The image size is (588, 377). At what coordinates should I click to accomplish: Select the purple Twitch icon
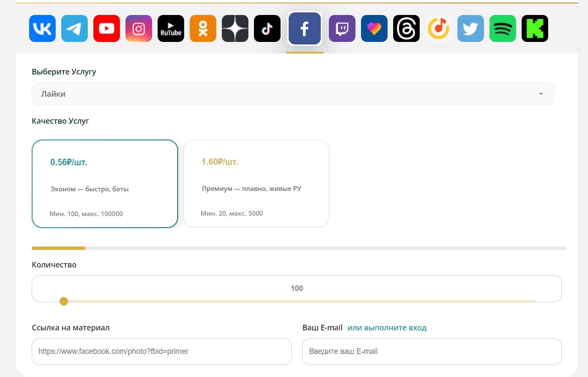[342, 29]
